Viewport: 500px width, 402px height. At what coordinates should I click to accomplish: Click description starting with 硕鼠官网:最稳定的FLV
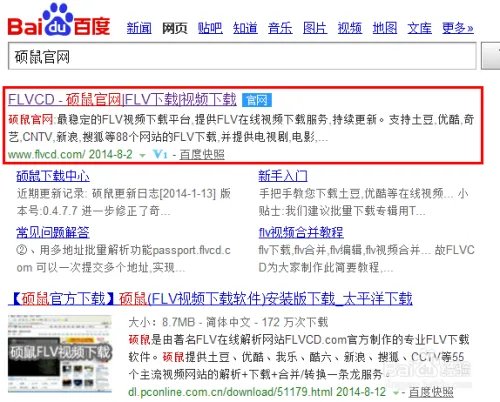241,128
